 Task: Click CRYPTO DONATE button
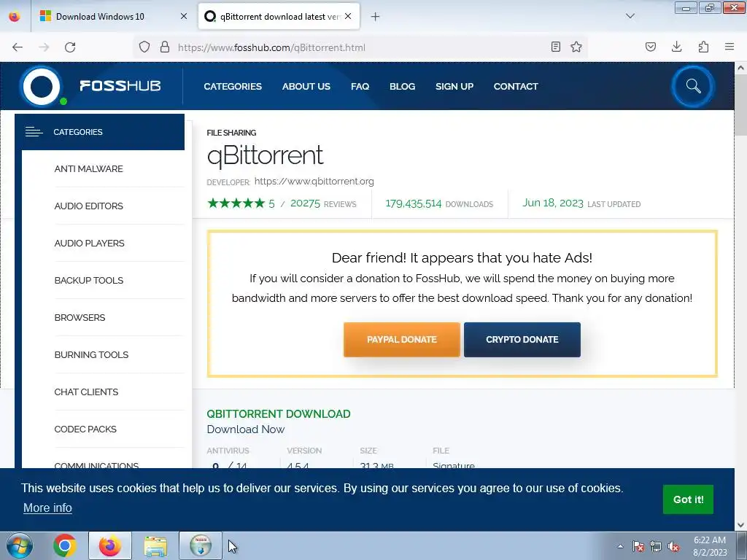tap(522, 340)
